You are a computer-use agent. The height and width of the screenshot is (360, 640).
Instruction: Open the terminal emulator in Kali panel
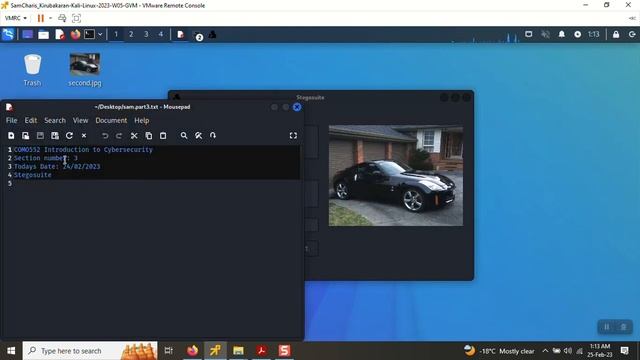tap(89, 35)
